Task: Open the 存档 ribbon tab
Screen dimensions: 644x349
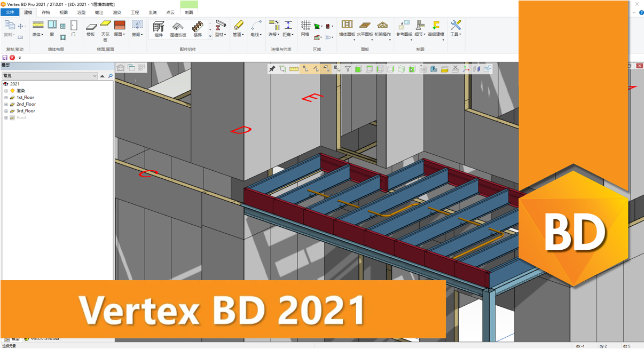Action: [x=46, y=12]
